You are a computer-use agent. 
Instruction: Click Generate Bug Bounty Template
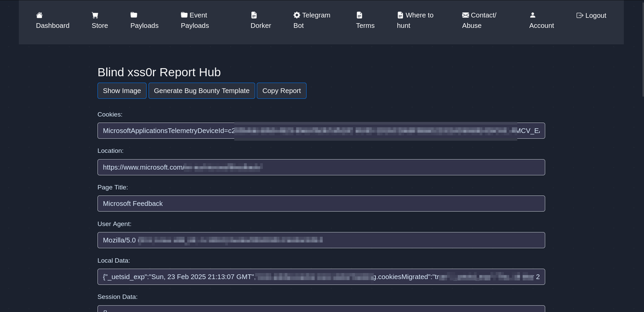tap(202, 91)
